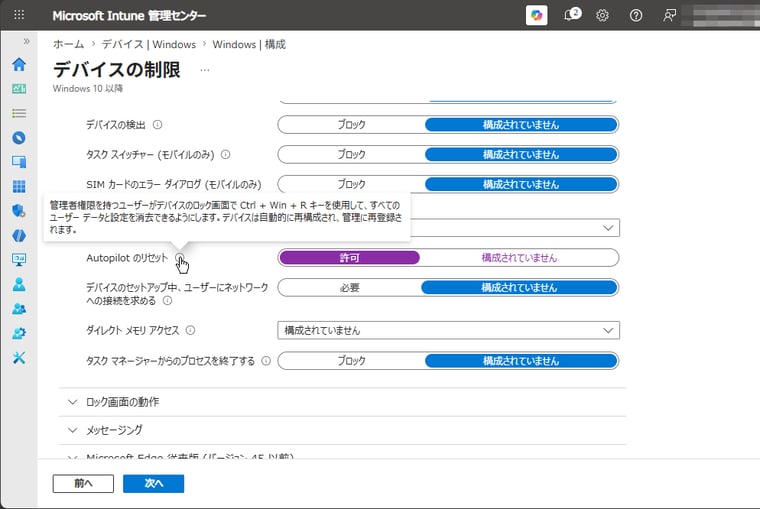Show info for タスク スイッチャー setting
760x509 pixels.
(225, 155)
